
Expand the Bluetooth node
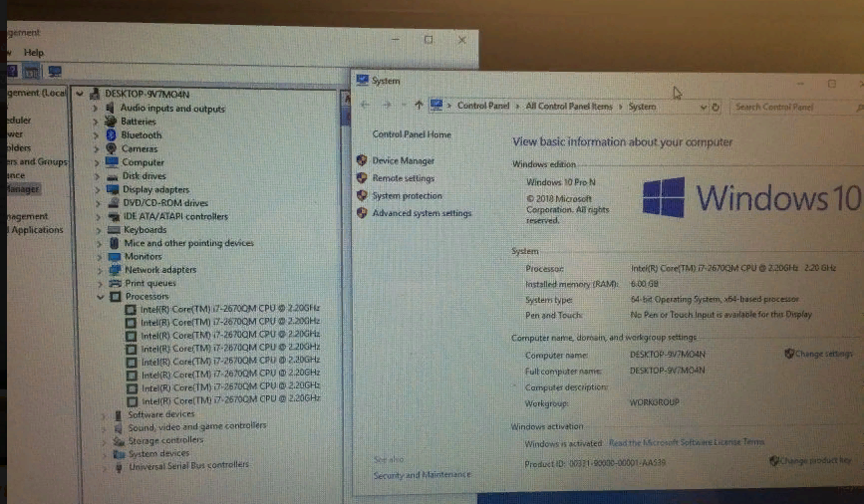click(96, 134)
